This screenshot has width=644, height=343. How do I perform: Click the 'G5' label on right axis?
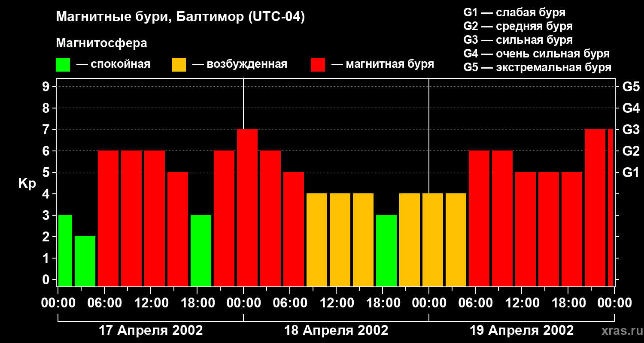pos(631,87)
